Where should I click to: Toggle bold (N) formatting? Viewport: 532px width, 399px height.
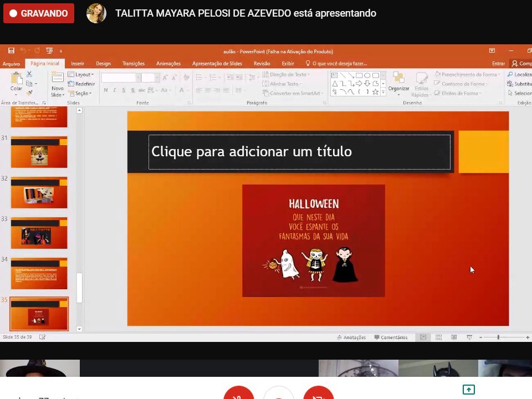click(x=106, y=90)
